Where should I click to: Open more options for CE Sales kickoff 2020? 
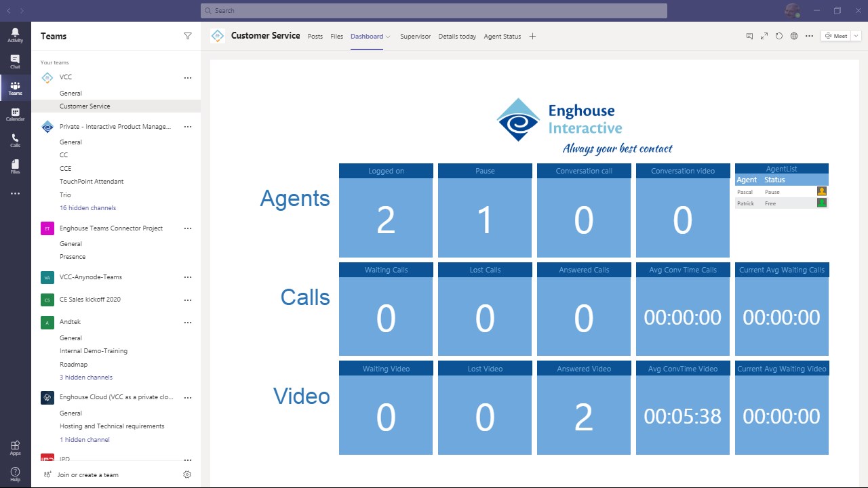pyautogui.click(x=188, y=300)
